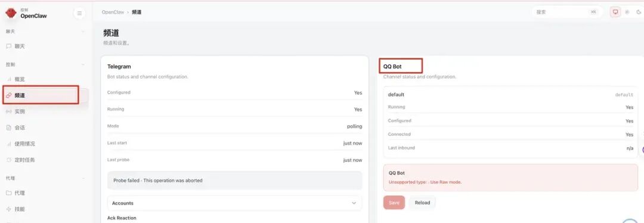Click the Unsupported type Use Raw mode error
Viewport: 644px width, 223px height.
(x=425, y=182)
